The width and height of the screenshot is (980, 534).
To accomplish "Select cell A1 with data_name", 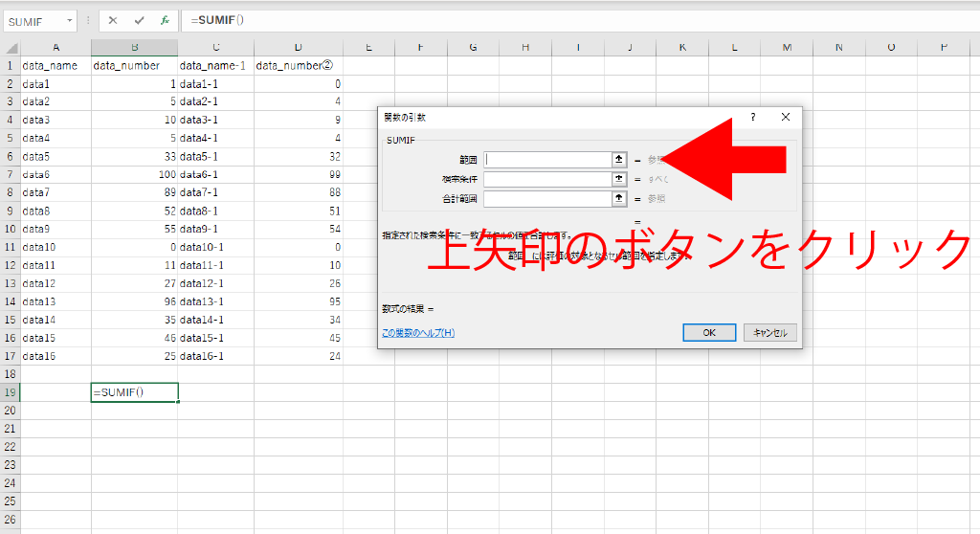I will click(x=56, y=65).
